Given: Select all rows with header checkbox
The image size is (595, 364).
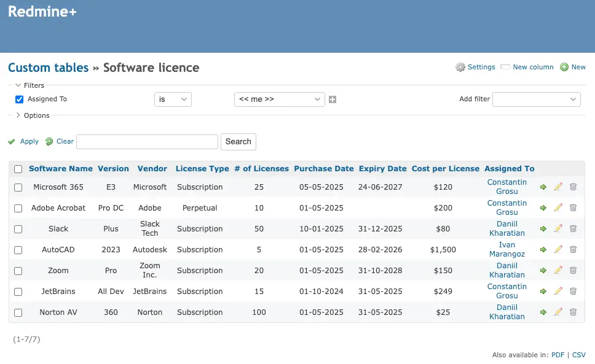Looking at the screenshot, I should point(18,168).
